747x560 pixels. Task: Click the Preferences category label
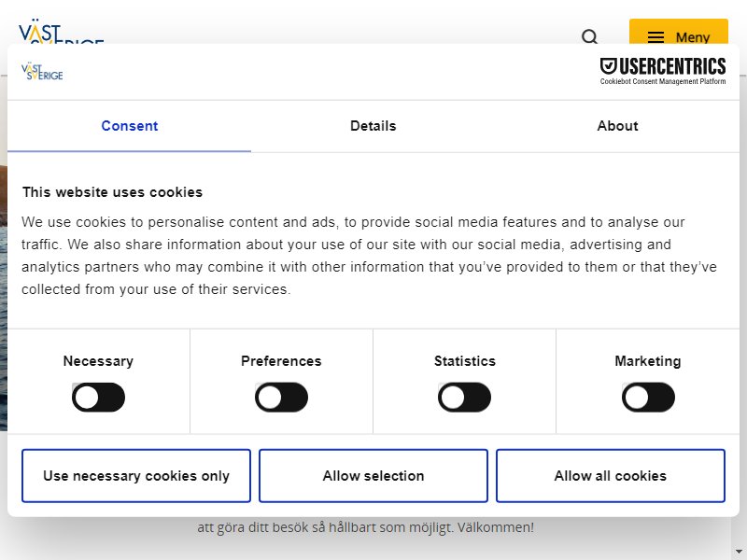281,361
